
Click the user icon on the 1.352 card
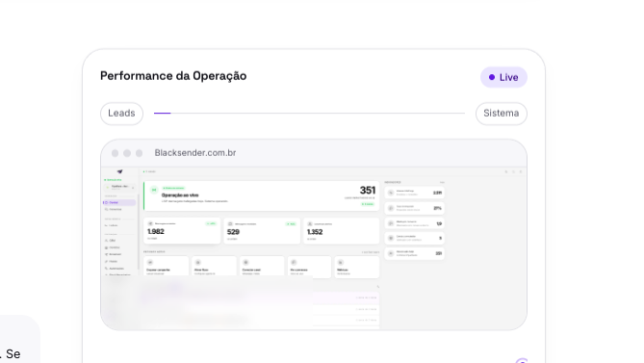tap(310, 223)
